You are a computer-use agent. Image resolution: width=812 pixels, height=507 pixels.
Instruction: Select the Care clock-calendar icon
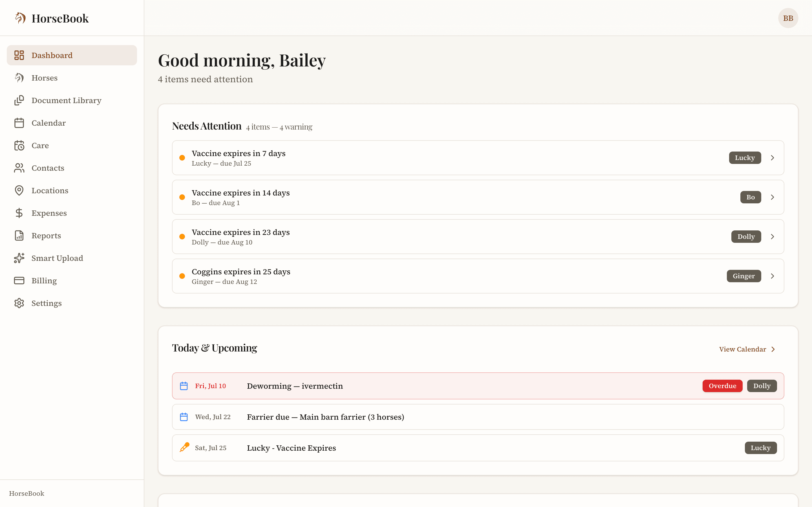[x=19, y=146]
